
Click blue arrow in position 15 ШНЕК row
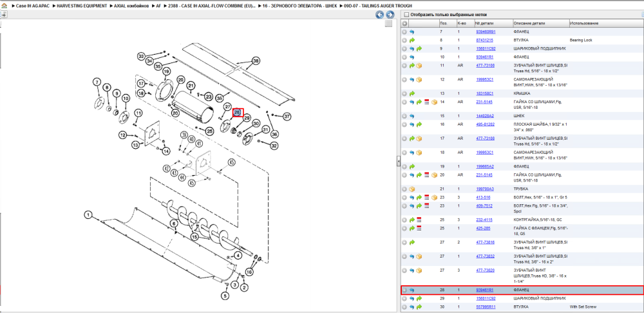pos(412,116)
